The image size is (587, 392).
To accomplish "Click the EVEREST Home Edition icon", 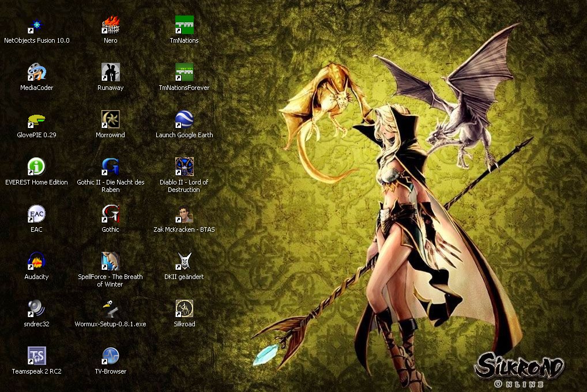I will [37, 167].
